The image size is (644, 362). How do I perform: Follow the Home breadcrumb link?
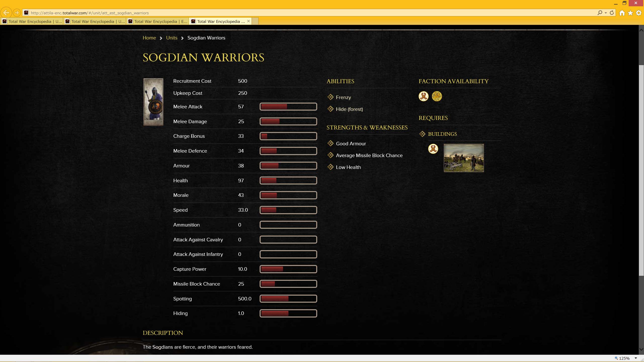[149, 38]
